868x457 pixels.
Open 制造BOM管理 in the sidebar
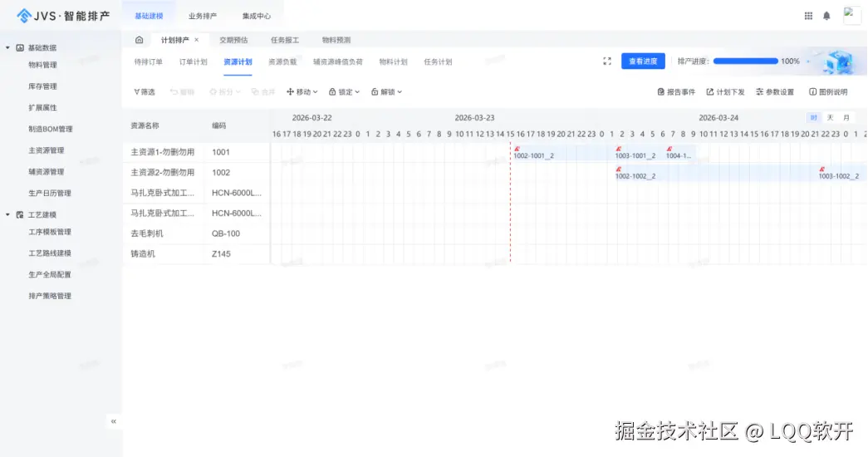click(x=51, y=129)
